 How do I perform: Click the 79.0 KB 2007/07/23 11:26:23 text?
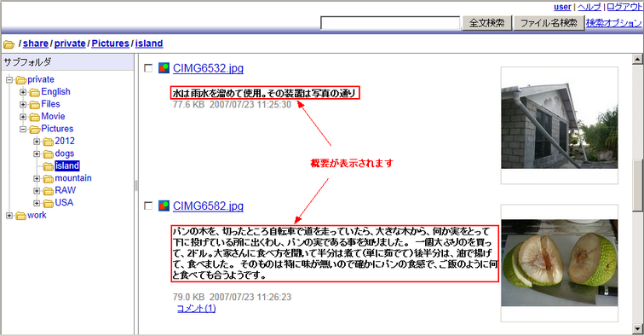pos(232,297)
